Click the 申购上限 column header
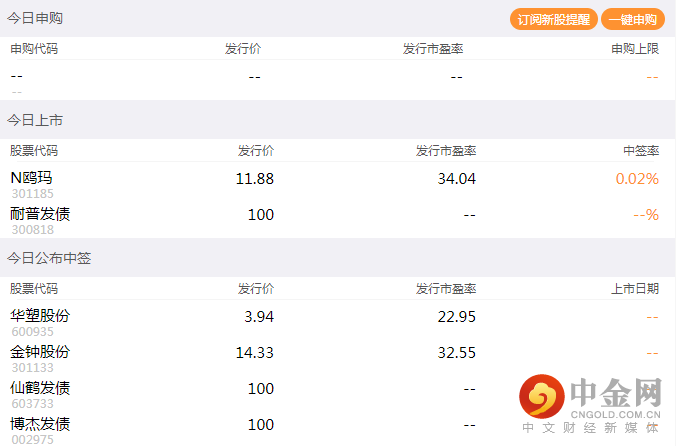Viewport: 676px width, 446px height. (x=635, y=49)
